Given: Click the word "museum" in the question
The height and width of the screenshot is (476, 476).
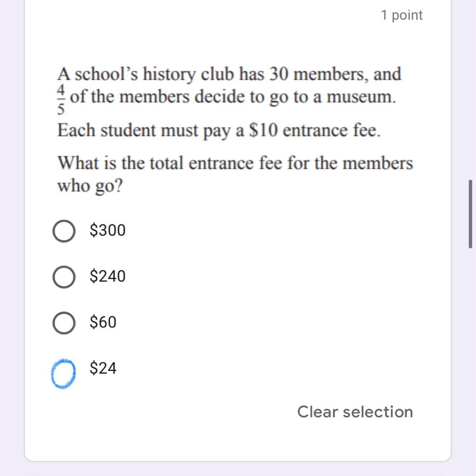Looking at the screenshot, I should point(360,97).
